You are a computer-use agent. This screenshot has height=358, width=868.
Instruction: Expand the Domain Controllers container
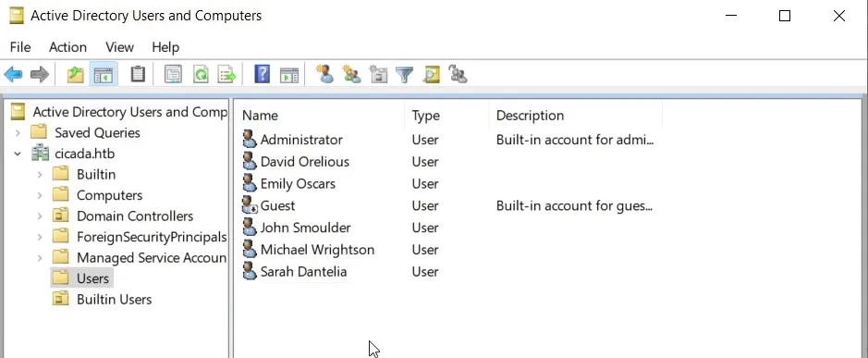(x=40, y=216)
